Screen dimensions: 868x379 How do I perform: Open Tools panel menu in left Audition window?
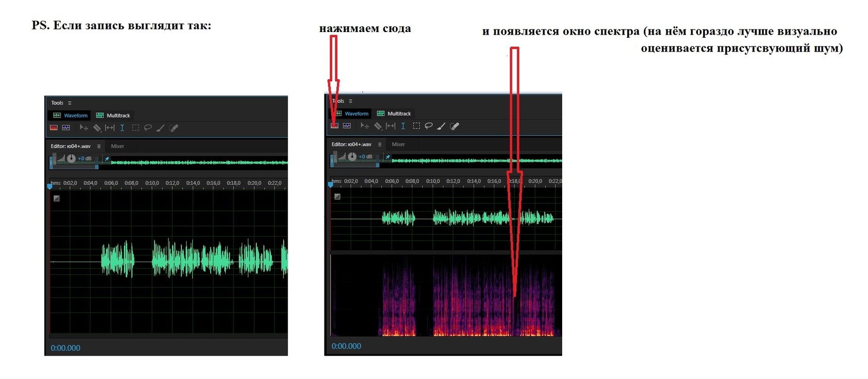[x=70, y=103]
